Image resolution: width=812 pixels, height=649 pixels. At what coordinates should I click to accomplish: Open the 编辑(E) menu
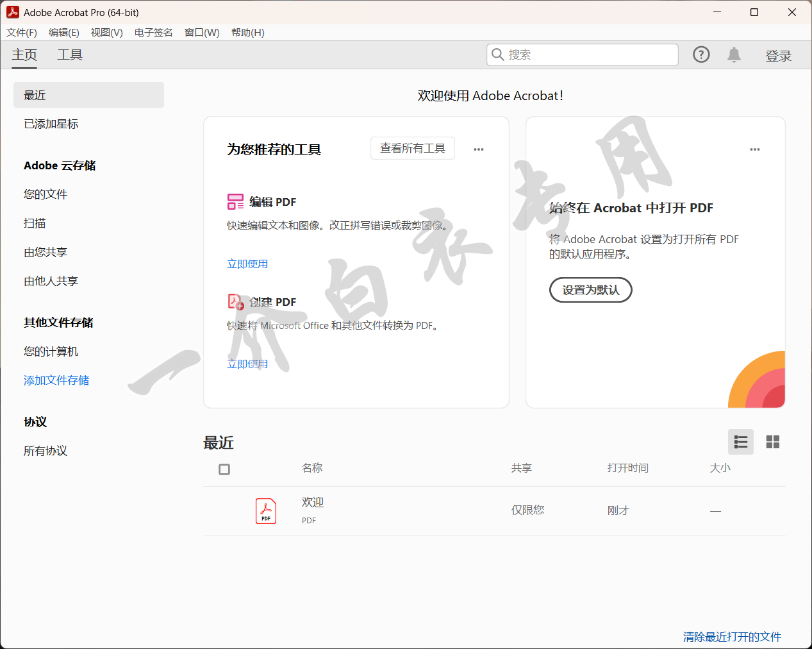(x=64, y=33)
